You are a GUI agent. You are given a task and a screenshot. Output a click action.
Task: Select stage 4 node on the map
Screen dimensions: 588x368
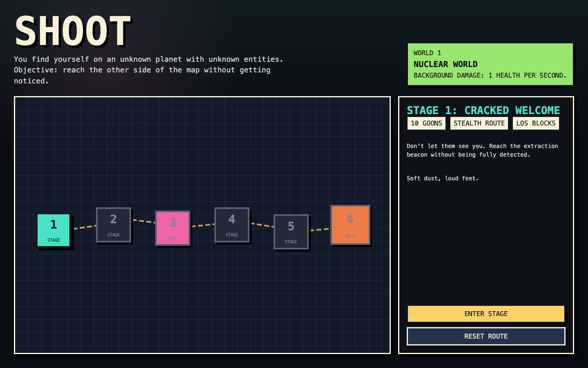tap(232, 225)
